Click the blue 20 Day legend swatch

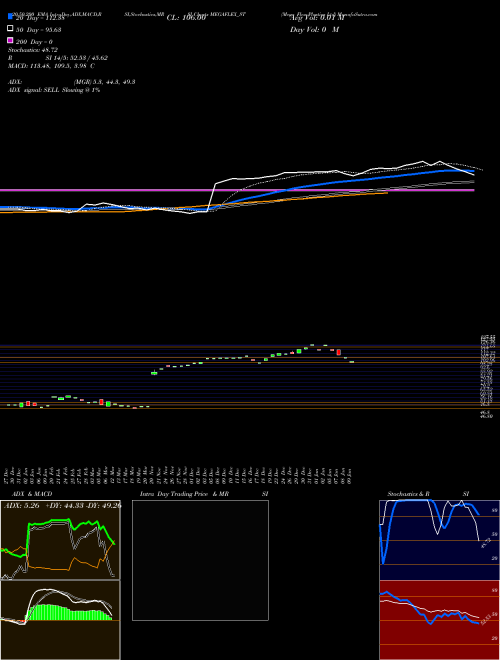pos(10,16)
